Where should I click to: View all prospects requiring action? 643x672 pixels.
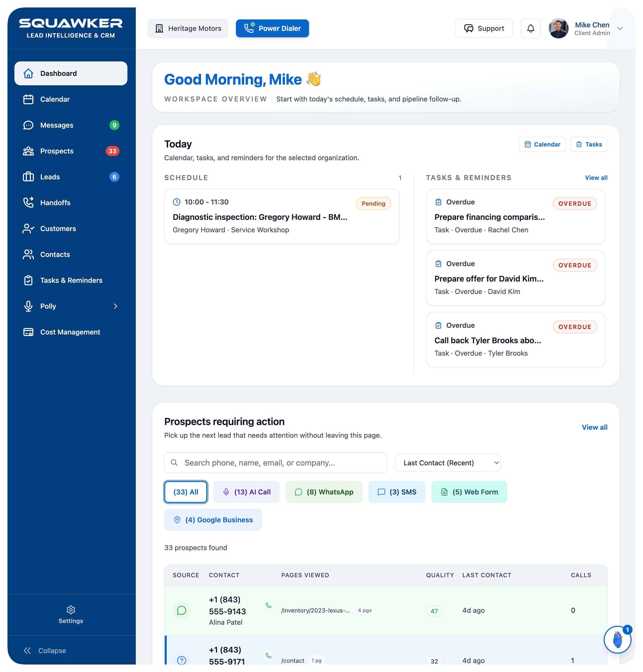(594, 428)
